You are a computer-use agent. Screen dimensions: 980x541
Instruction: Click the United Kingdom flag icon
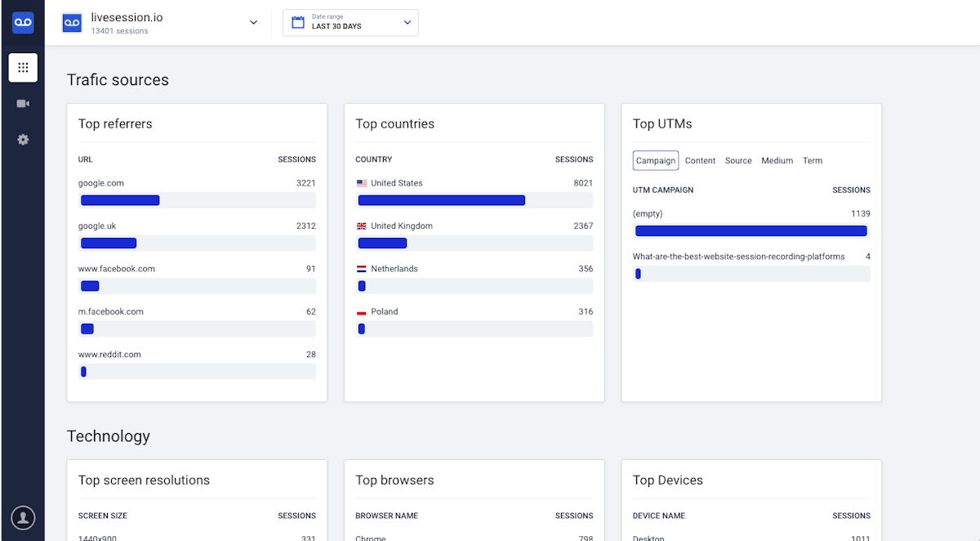coord(362,226)
